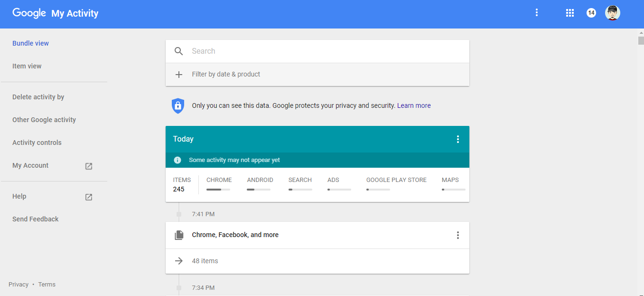This screenshot has width=644, height=296.
Task: Click the scrollbar up arrow
Action: [x=641, y=32]
